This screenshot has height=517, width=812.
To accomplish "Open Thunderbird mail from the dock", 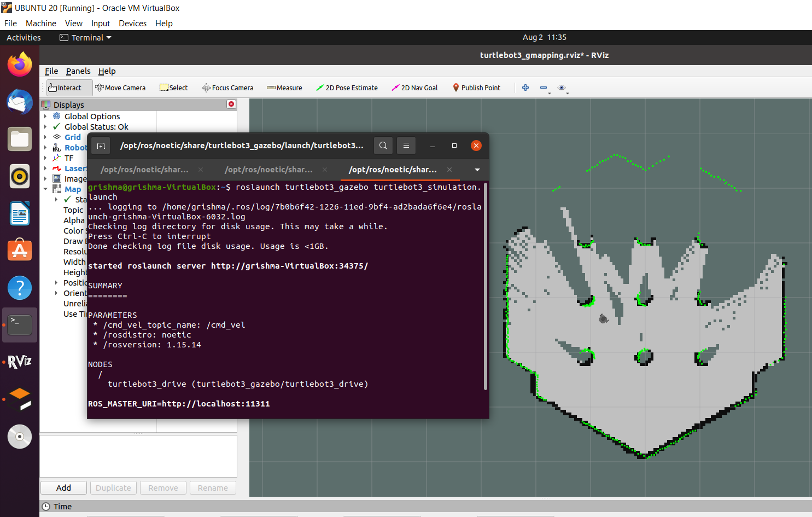I will [x=20, y=102].
